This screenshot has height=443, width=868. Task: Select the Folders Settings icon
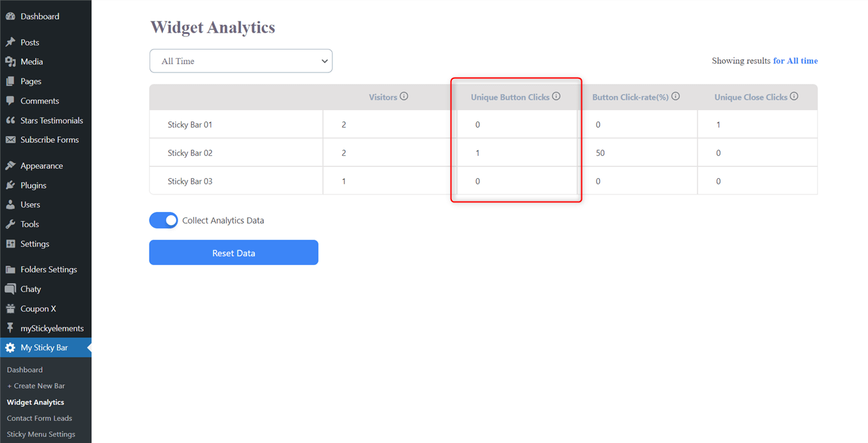tap(9, 269)
